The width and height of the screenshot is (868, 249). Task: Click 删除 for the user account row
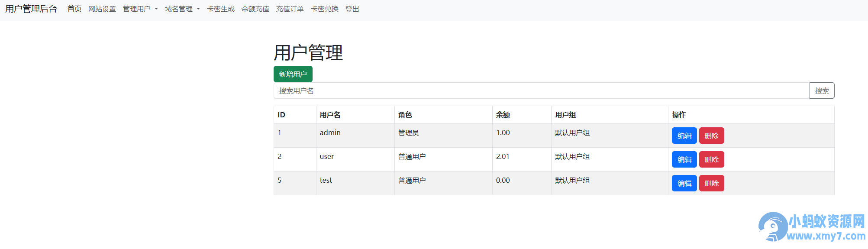(x=712, y=159)
